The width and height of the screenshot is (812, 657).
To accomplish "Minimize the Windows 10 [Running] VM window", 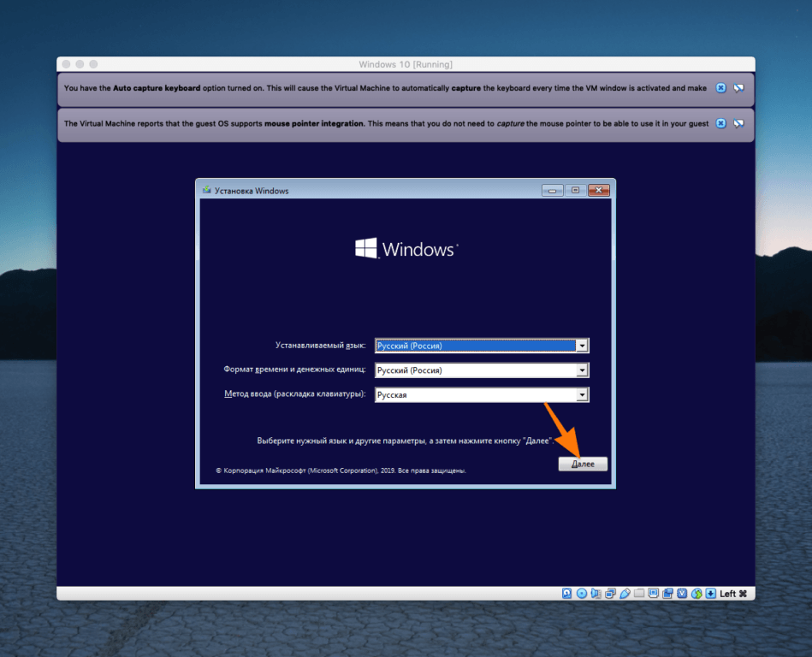I will (80, 64).
